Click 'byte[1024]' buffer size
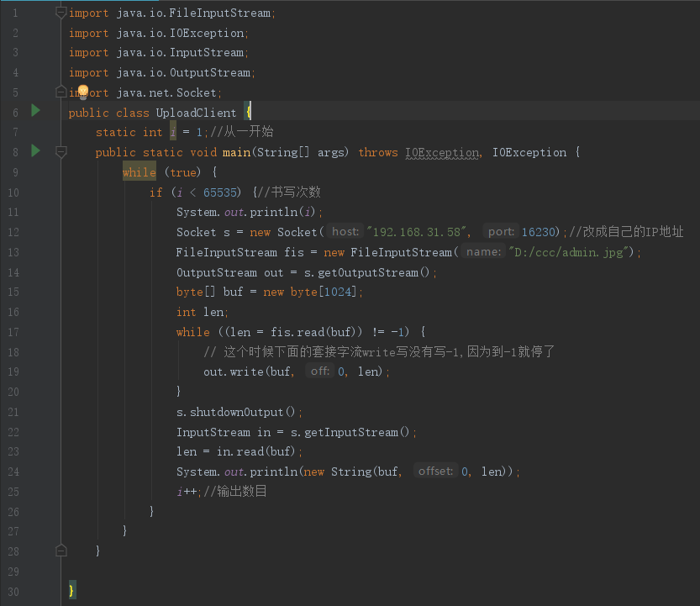 coord(324,292)
